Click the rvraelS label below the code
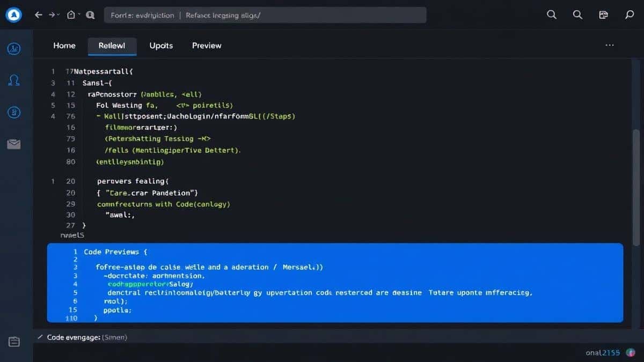 coord(72,235)
